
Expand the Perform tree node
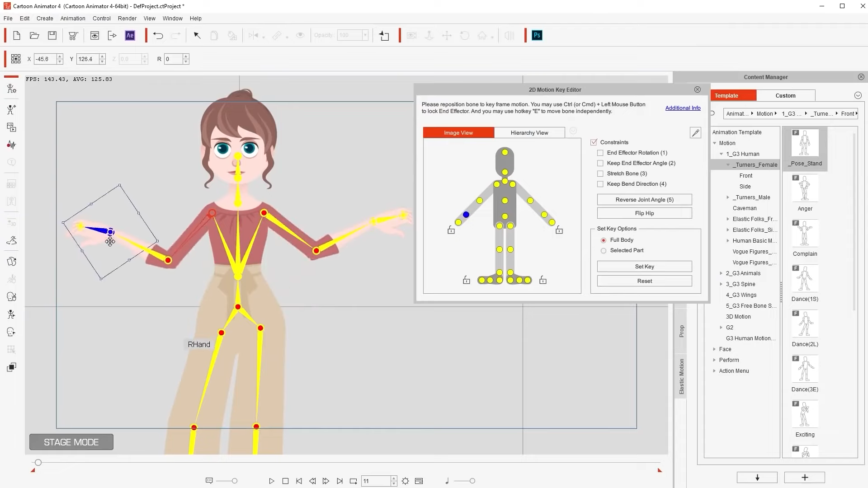point(714,360)
